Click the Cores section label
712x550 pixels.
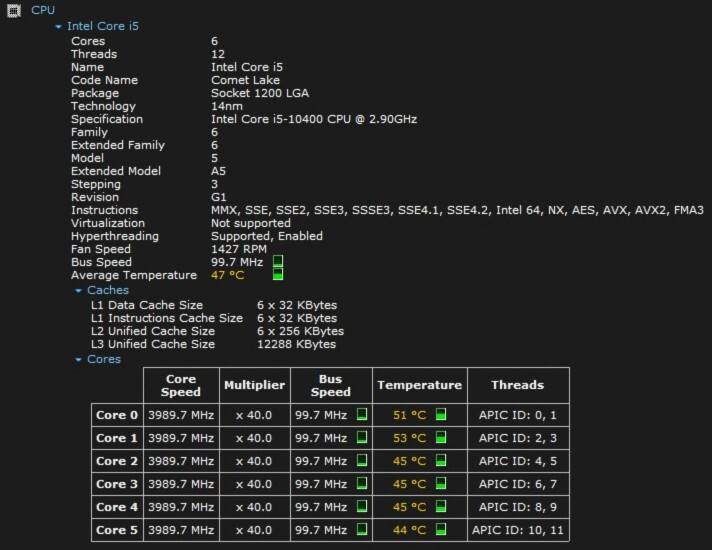click(104, 359)
